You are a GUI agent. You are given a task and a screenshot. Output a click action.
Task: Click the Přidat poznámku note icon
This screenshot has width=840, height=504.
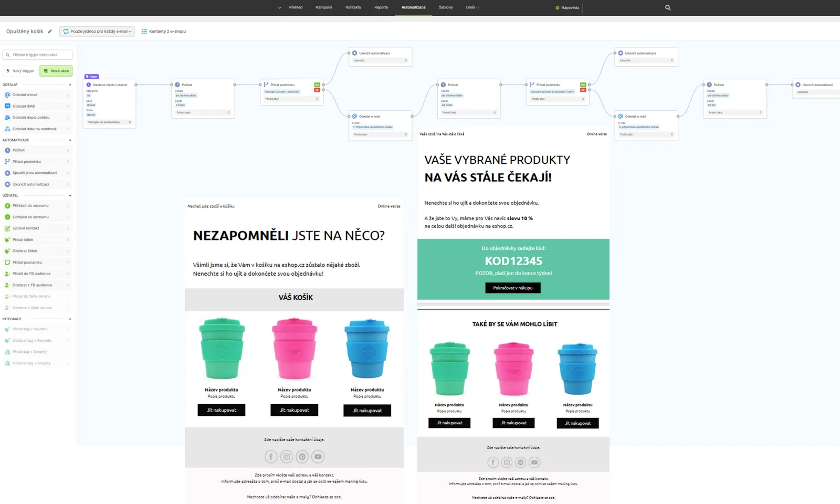(7, 262)
